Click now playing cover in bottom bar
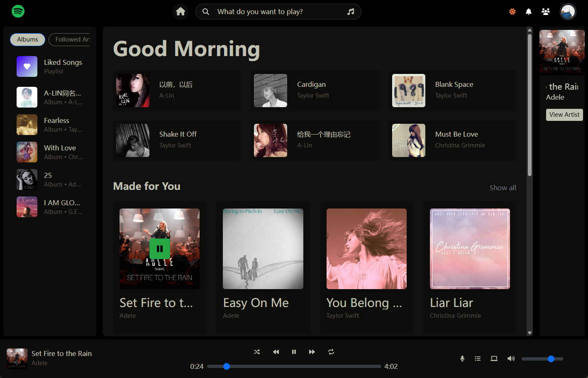This screenshot has width=588, height=378. pyautogui.click(x=17, y=359)
